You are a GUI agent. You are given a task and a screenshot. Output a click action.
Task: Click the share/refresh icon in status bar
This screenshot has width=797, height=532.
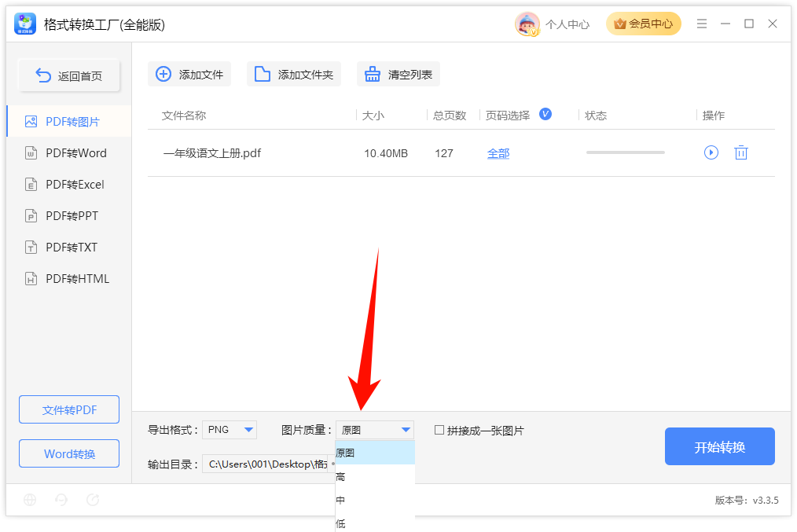(x=93, y=500)
